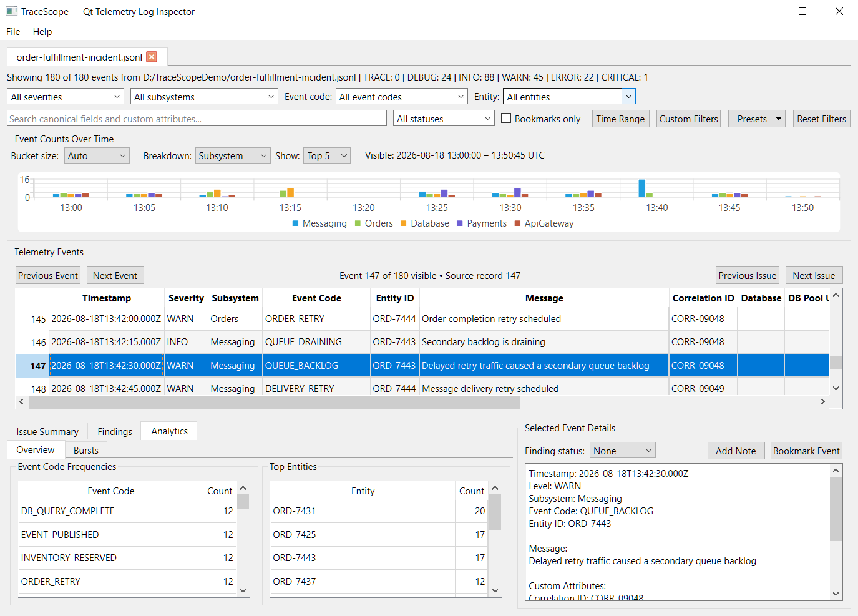This screenshot has height=616, width=858.
Task: Jump to Previous Issue
Action: point(747,275)
